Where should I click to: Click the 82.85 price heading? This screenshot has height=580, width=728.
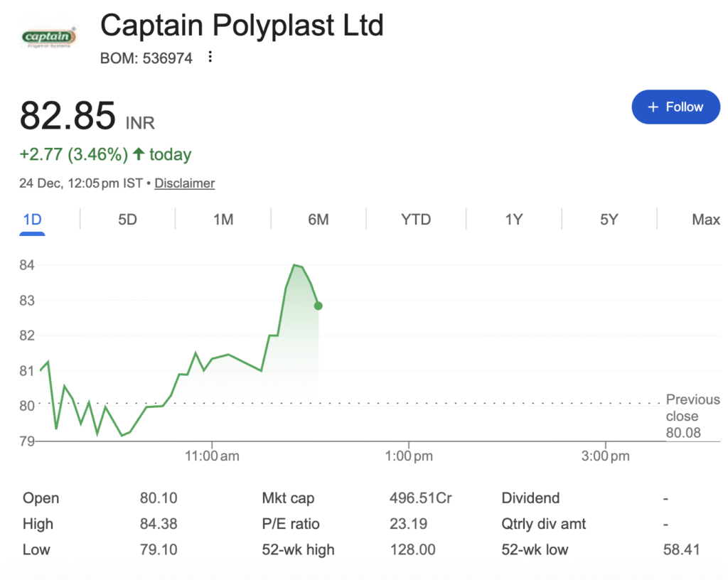coord(68,116)
